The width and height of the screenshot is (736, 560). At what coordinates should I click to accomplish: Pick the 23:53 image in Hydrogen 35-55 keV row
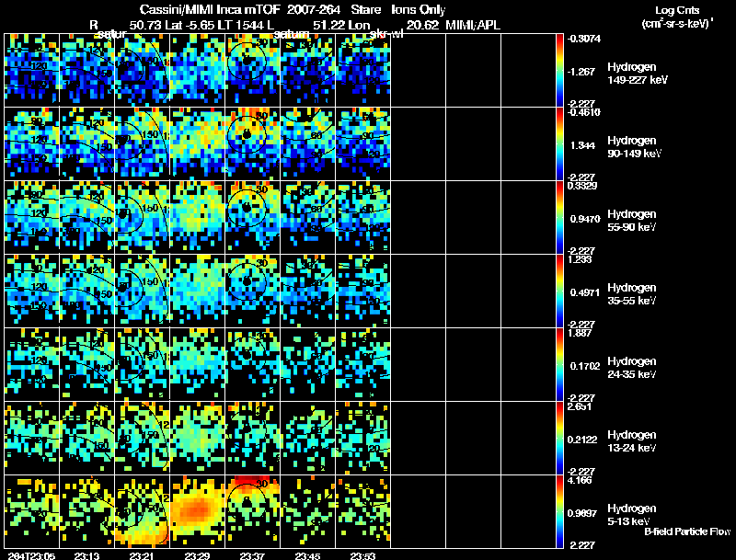(363, 291)
